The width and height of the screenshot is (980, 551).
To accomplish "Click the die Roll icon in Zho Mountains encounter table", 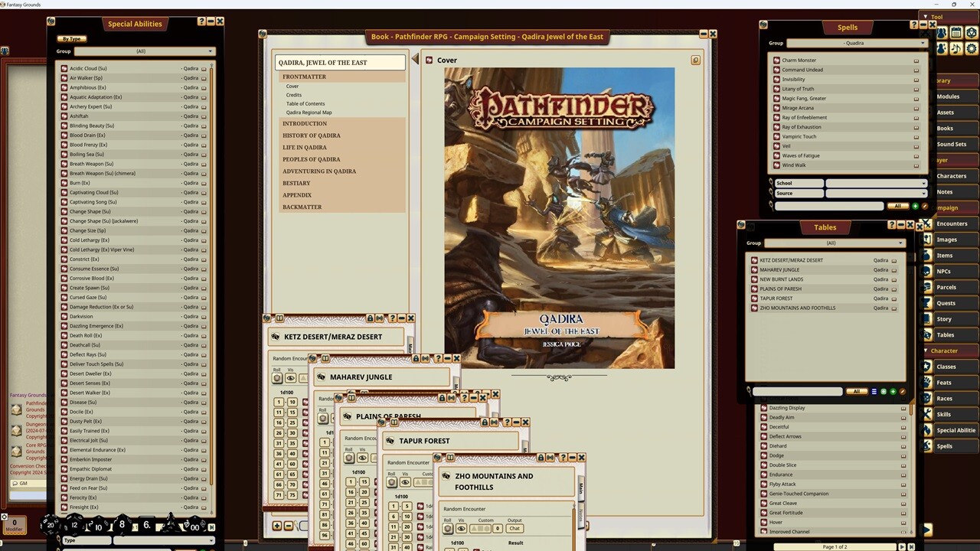I will coord(448,529).
